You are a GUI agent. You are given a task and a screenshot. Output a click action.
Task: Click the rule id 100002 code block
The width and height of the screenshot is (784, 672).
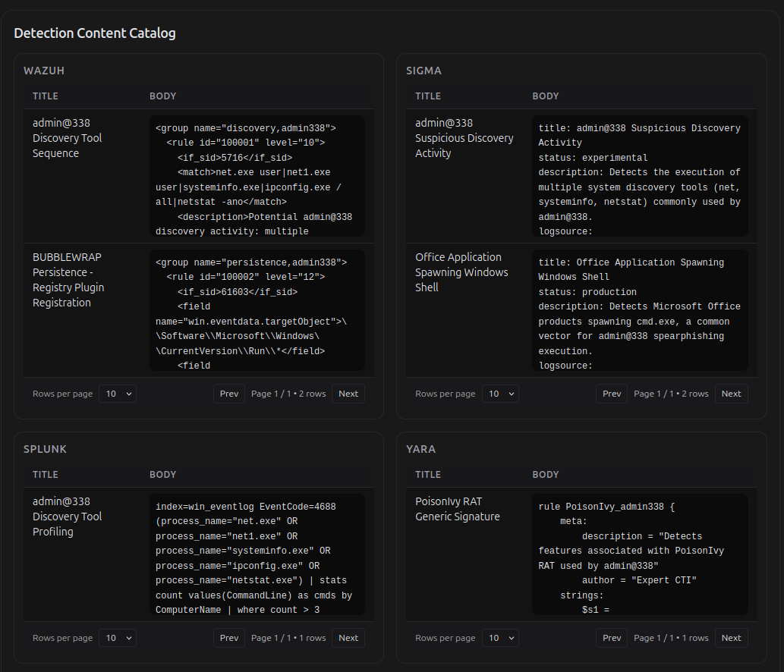click(x=257, y=310)
